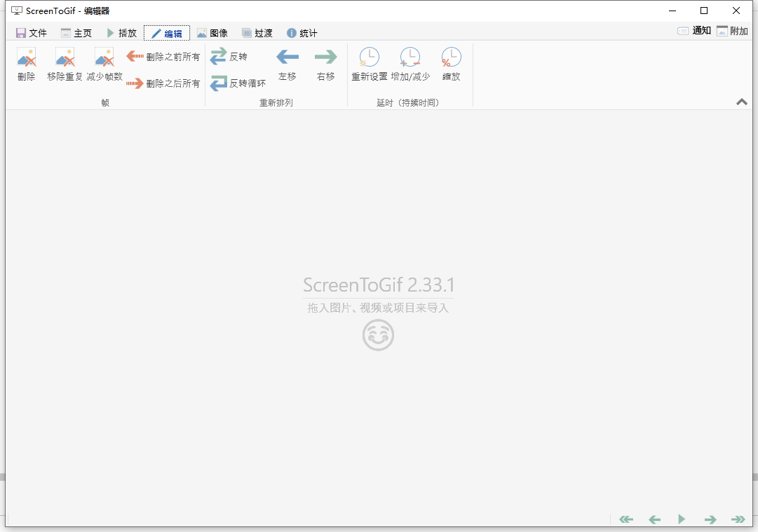
Task: Switch to the Transitions (过渡) tab
Action: [257, 33]
